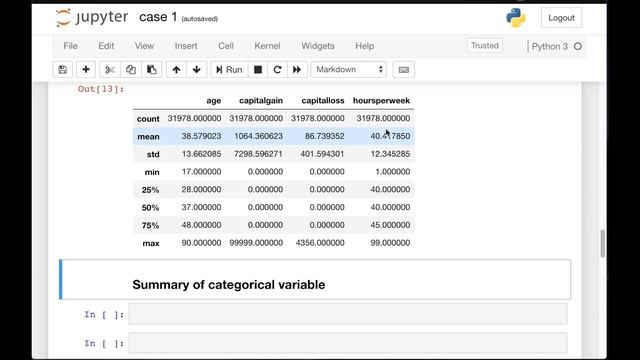The height and width of the screenshot is (360, 640).
Task: Open the File menu
Action: click(70, 46)
